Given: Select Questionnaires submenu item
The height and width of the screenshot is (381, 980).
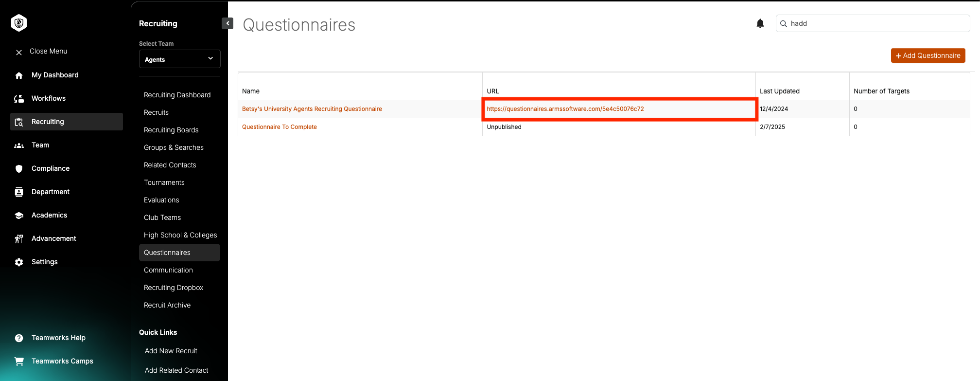Looking at the screenshot, I should pos(179,253).
